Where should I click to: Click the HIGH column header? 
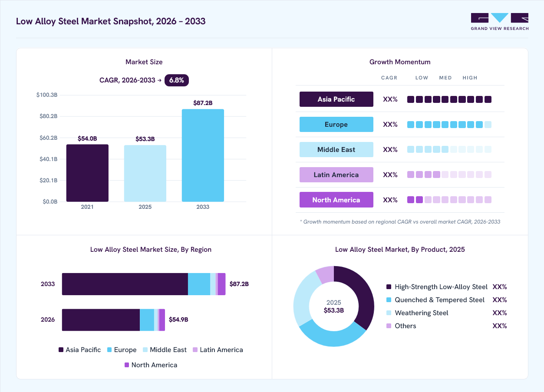point(470,78)
